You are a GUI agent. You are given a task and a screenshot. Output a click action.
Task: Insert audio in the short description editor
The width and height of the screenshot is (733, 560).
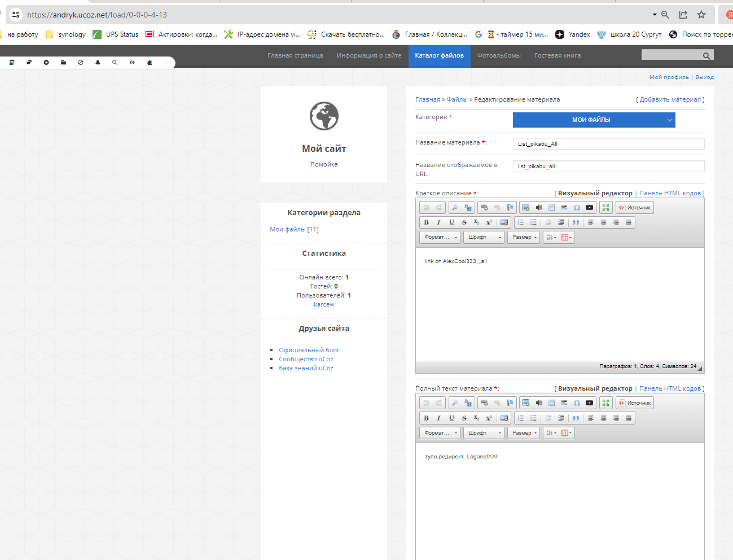point(539,208)
